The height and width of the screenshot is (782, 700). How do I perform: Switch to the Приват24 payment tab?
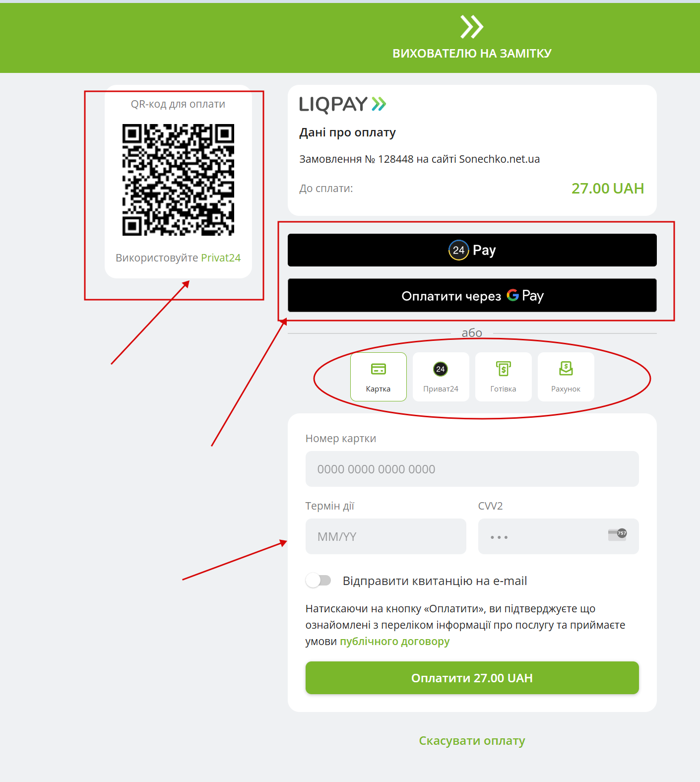pos(441,377)
